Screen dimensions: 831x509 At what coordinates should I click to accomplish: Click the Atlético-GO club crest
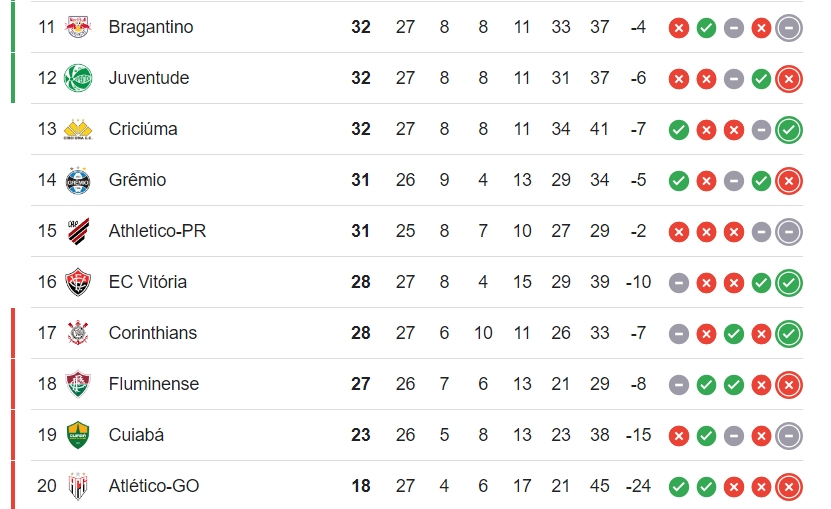click(x=78, y=486)
